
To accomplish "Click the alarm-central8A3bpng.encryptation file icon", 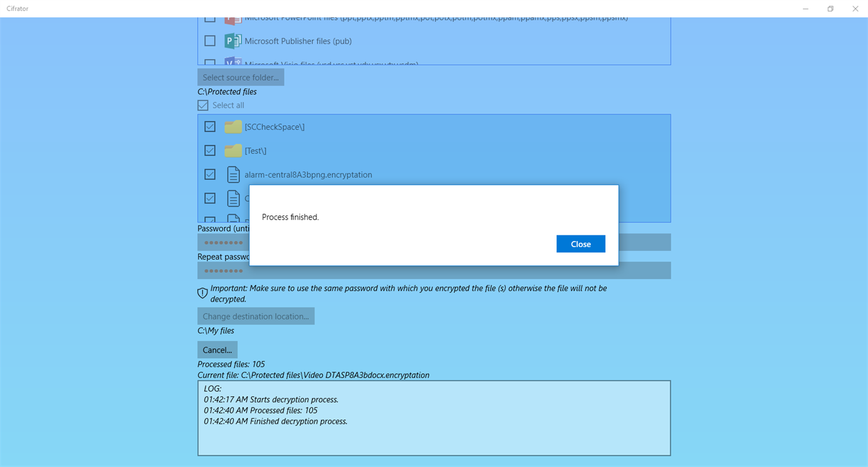I will click(233, 175).
